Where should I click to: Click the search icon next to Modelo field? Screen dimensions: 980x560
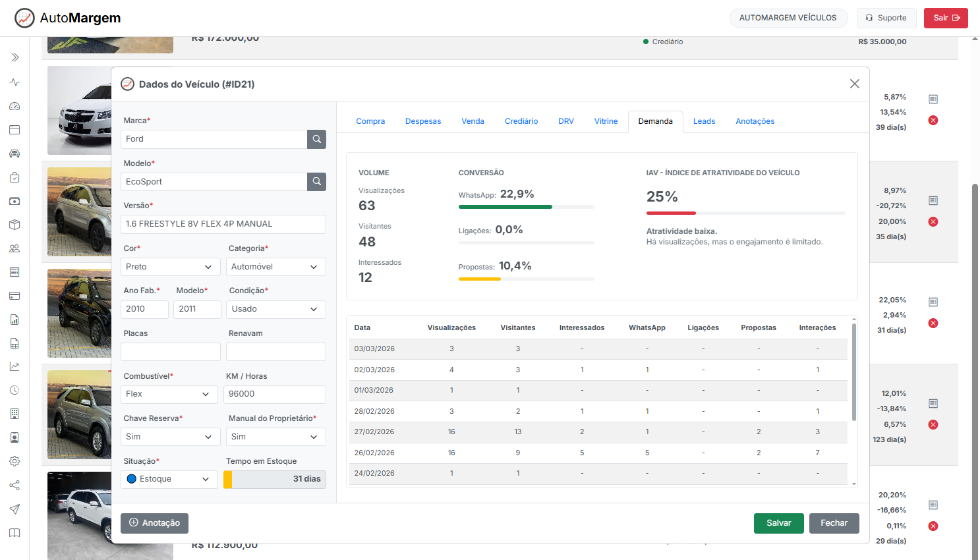tap(316, 182)
